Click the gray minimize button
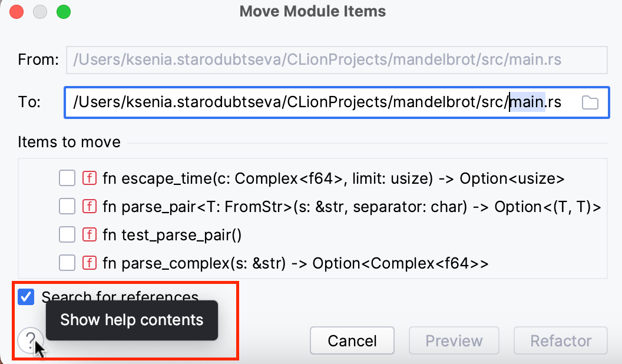The width and height of the screenshot is (622, 364). pos(39,11)
